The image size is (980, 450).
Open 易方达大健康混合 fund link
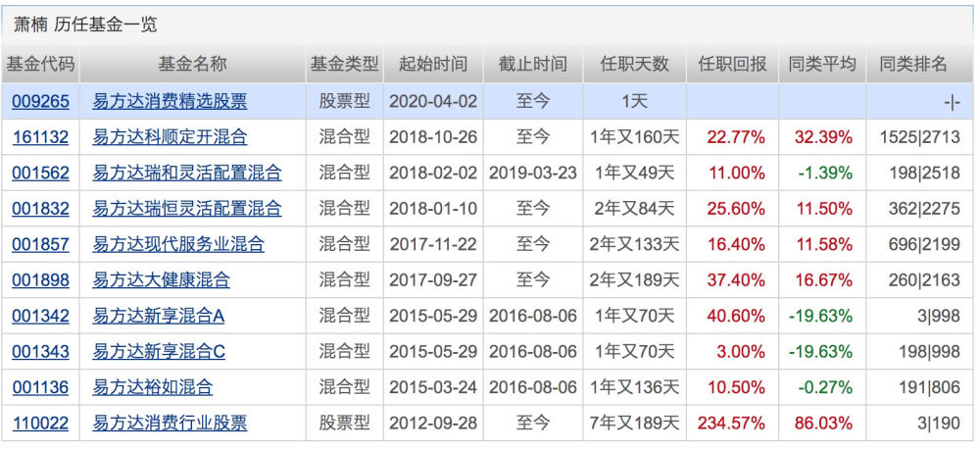point(162,280)
